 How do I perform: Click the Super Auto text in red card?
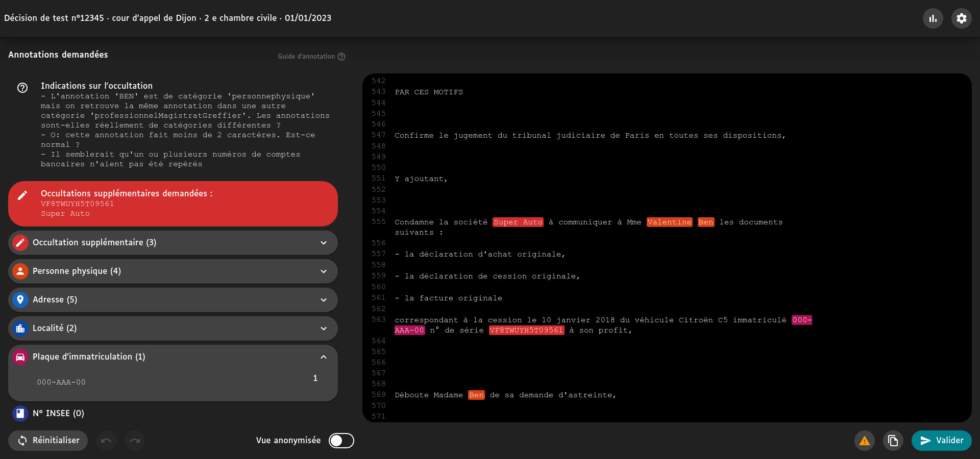coord(65,214)
